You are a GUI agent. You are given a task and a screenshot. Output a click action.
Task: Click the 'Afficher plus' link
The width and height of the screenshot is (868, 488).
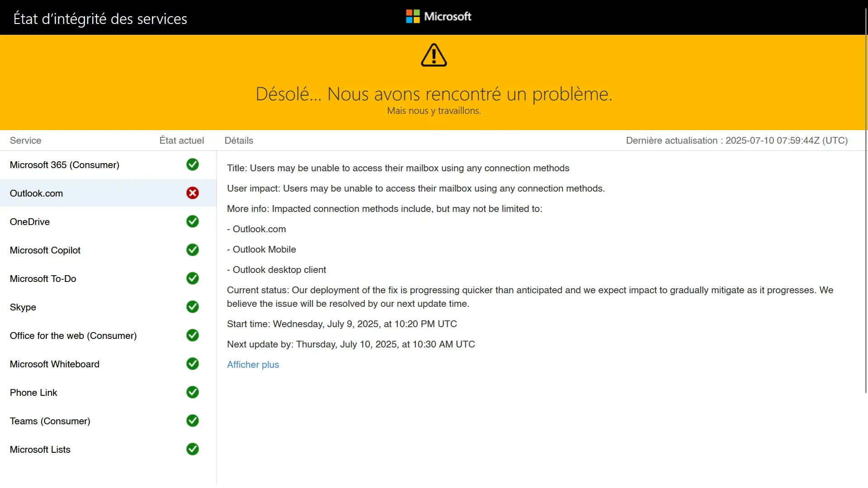pos(253,365)
